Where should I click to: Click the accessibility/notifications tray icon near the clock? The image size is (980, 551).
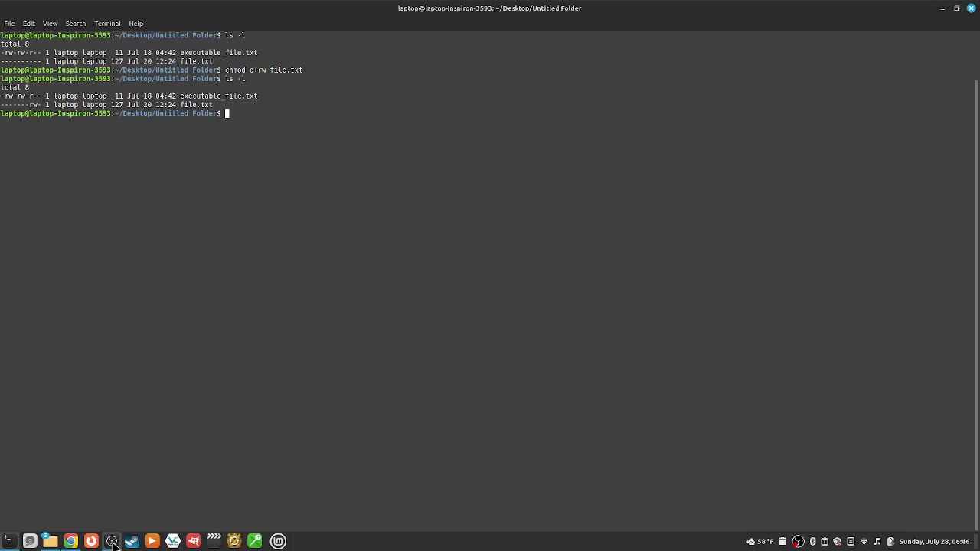coord(890,542)
